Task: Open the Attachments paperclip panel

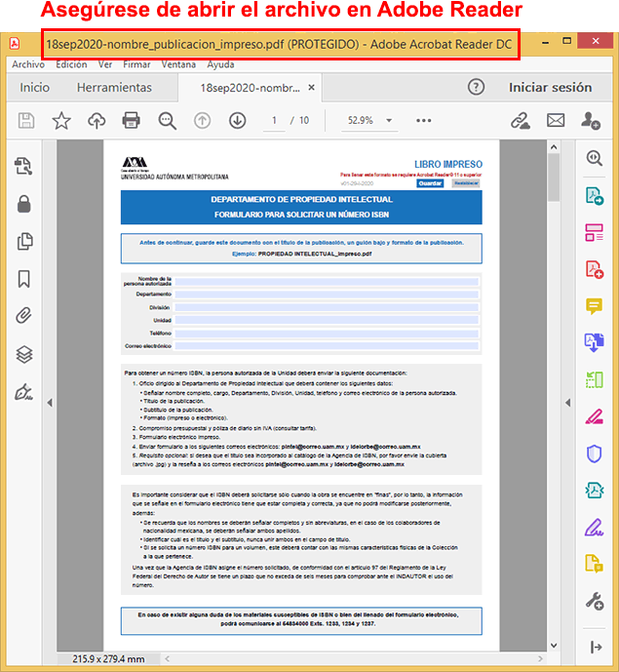Action: pos(24,316)
